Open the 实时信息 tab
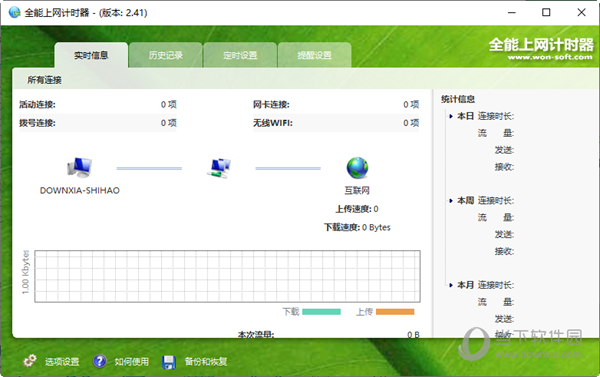 [x=91, y=55]
